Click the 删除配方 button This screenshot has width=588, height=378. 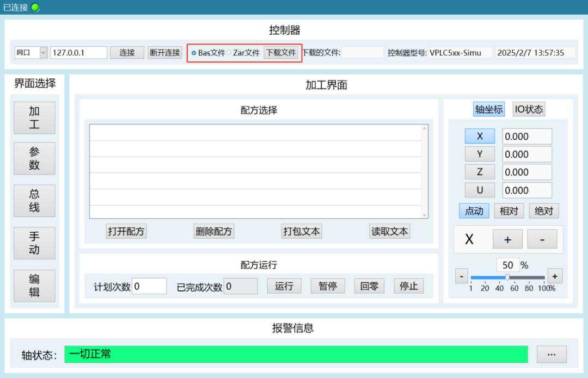point(214,231)
